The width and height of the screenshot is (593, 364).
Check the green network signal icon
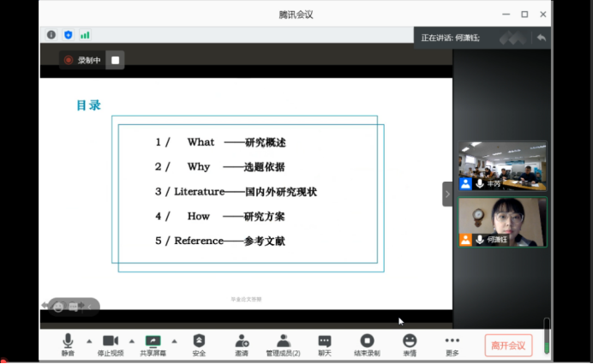(85, 35)
